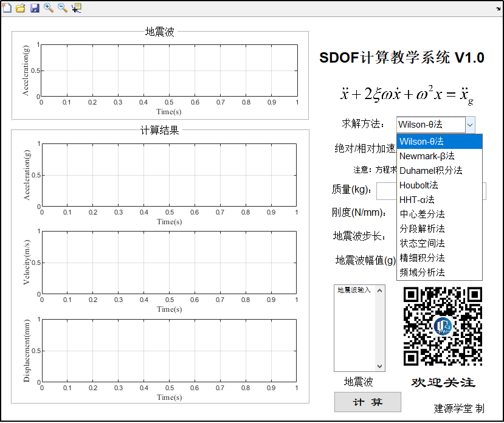The width and height of the screenshot is (504, 423).
Task: Click the 地震波步长 label
Action: pyautogui.click(x=359, y=236)
